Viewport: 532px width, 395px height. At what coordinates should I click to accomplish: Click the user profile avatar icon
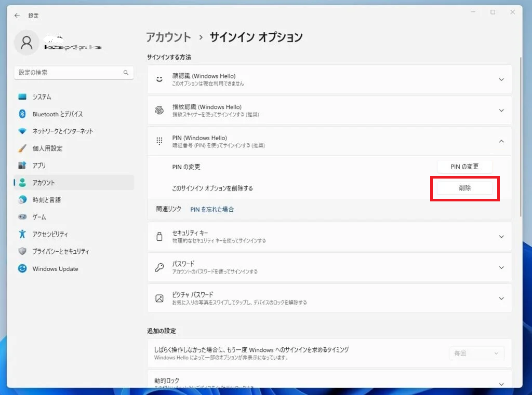pos(26,43)
